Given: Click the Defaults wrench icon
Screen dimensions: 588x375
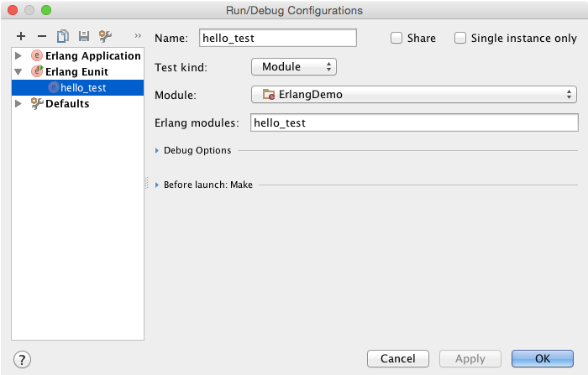Looking at the screenshot, I should 37,103.
